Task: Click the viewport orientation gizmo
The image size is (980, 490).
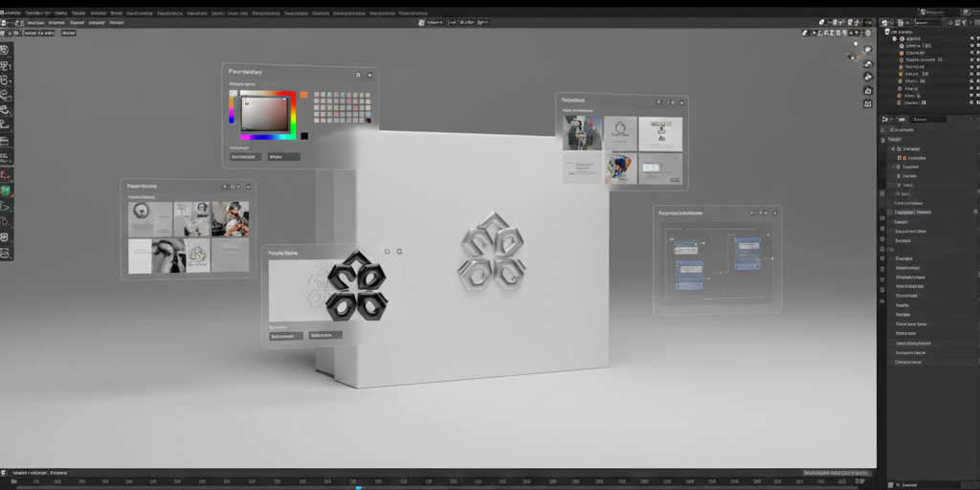Action: pyautogui.click(x=859, y=52)
